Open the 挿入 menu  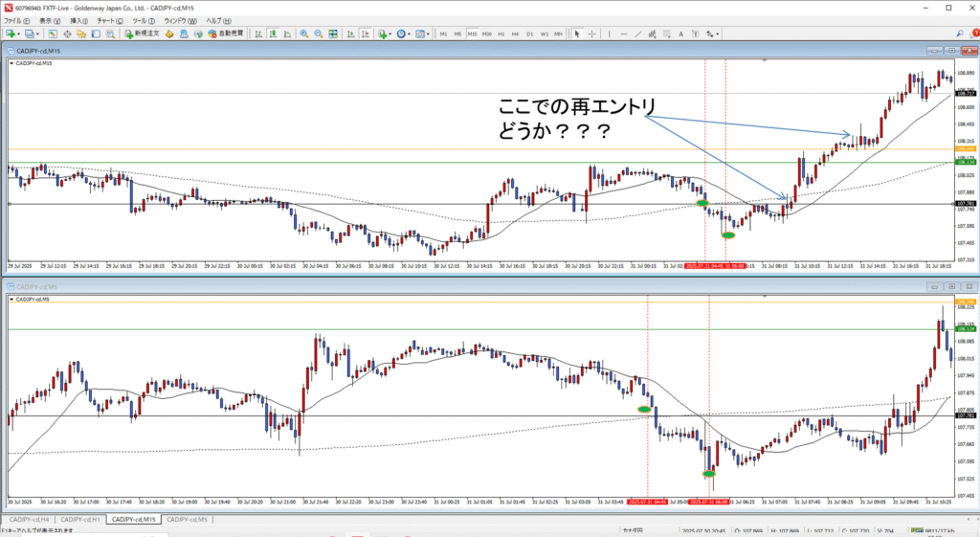pyautogui.click(x=79, y=21)
